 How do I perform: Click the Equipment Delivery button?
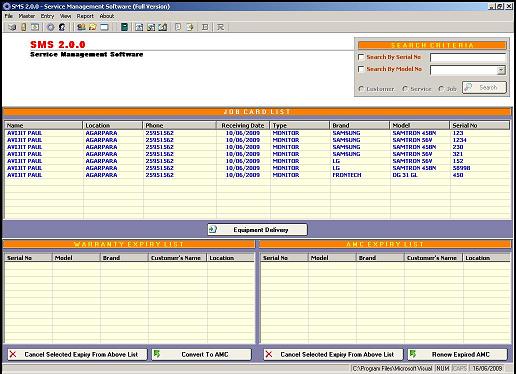click(x=257, y=230)
